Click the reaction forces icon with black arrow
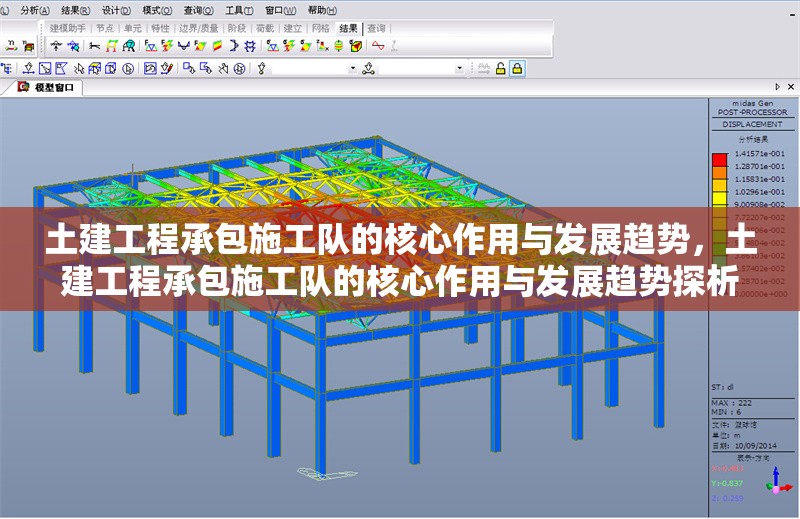 click(94, 46)
